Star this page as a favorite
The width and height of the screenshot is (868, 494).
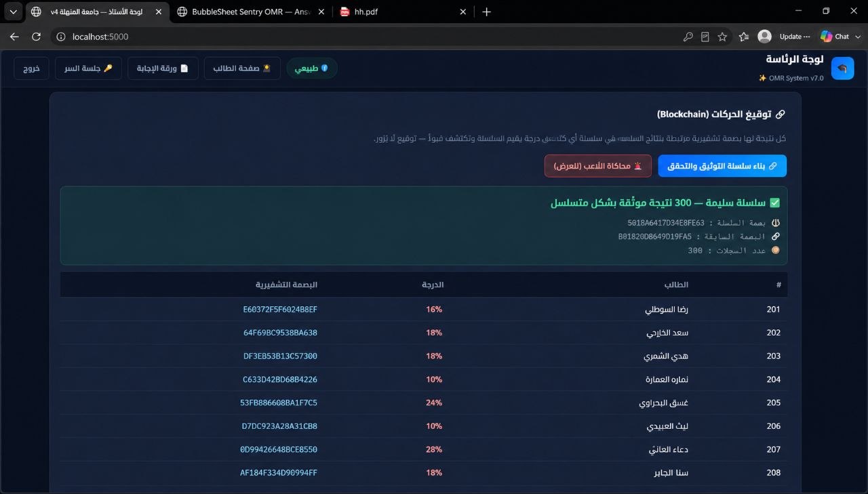pyautogui.click(x=723, y=37)
